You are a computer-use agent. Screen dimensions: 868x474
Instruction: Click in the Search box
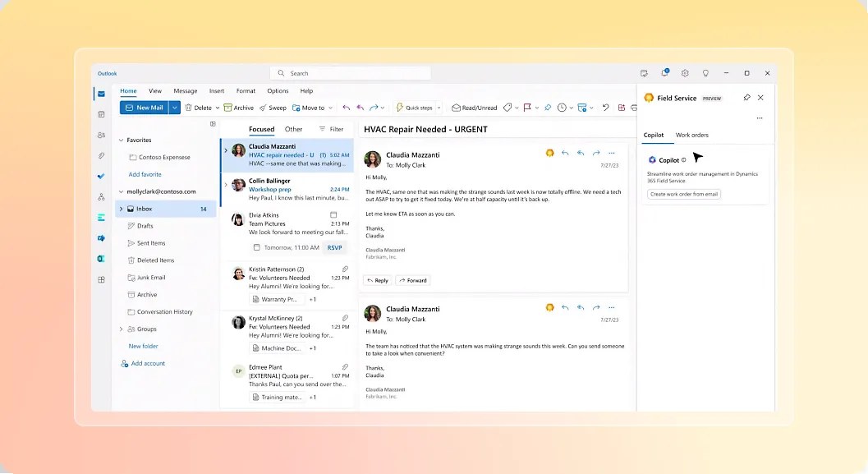tap(351, 73)
